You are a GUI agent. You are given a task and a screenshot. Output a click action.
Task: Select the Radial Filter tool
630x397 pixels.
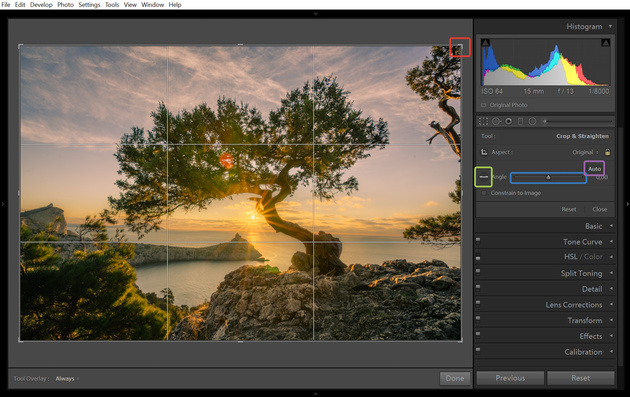(532, 121)
